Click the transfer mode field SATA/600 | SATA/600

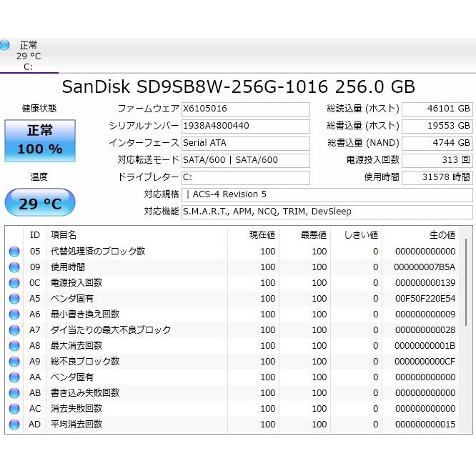point(245,160)
